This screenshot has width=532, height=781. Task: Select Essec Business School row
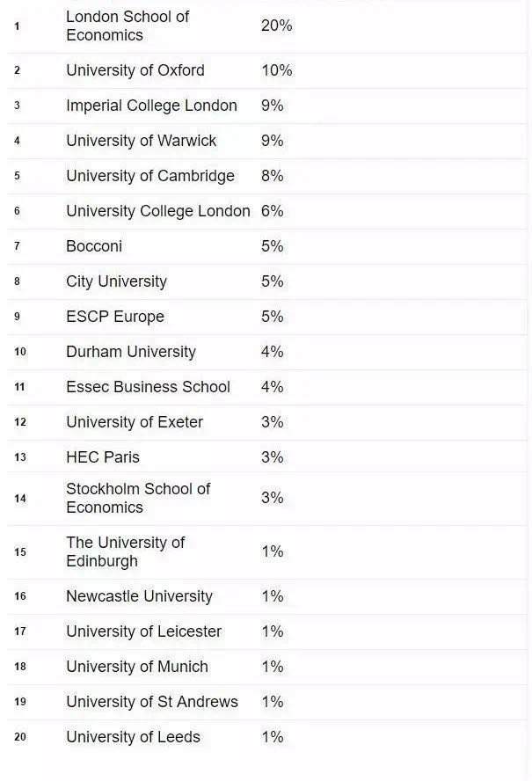coord(267,387)
